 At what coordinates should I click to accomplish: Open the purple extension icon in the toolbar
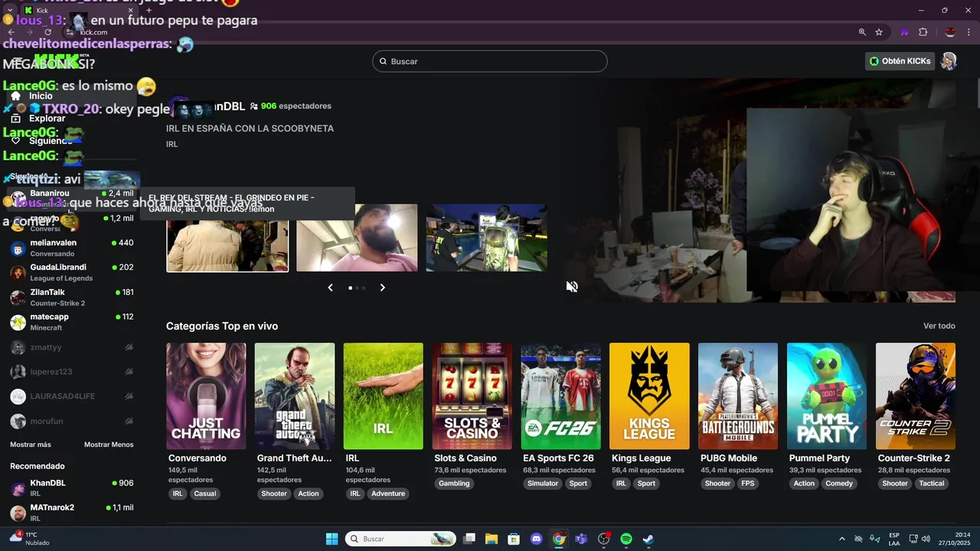tap(905, 32)
